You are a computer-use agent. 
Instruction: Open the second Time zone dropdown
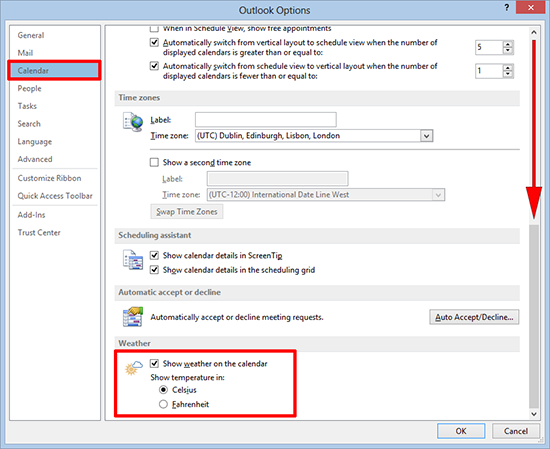[x=438, y=195]
